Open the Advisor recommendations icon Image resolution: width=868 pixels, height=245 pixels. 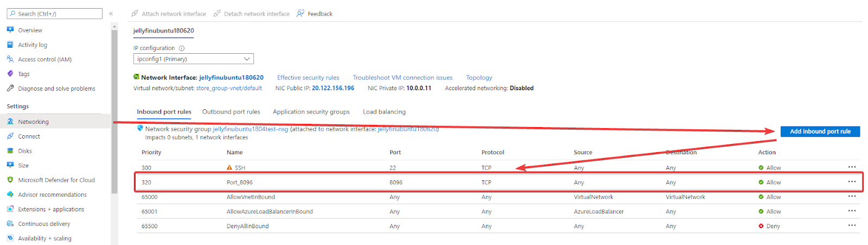pos(10,194)
